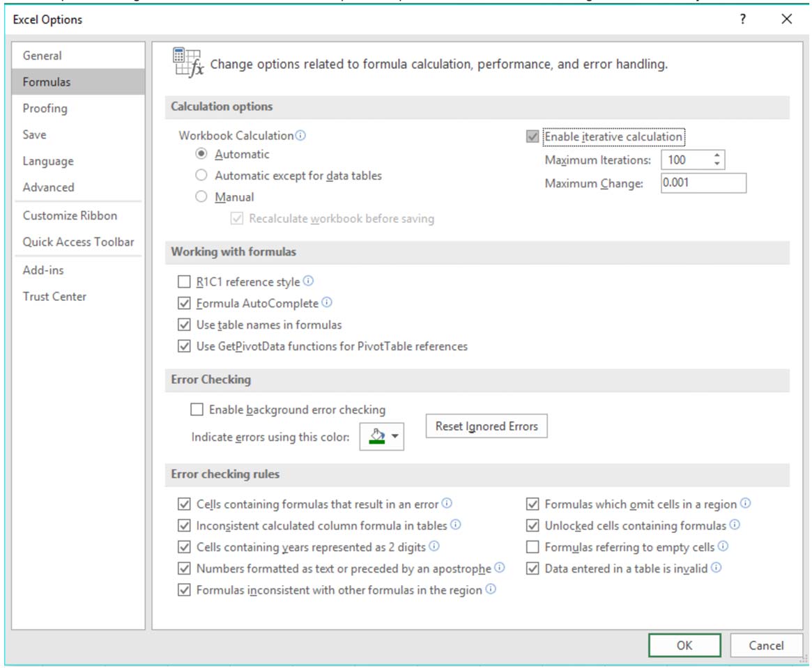Dismiss the dialog with Cancel

coord(766,645)
